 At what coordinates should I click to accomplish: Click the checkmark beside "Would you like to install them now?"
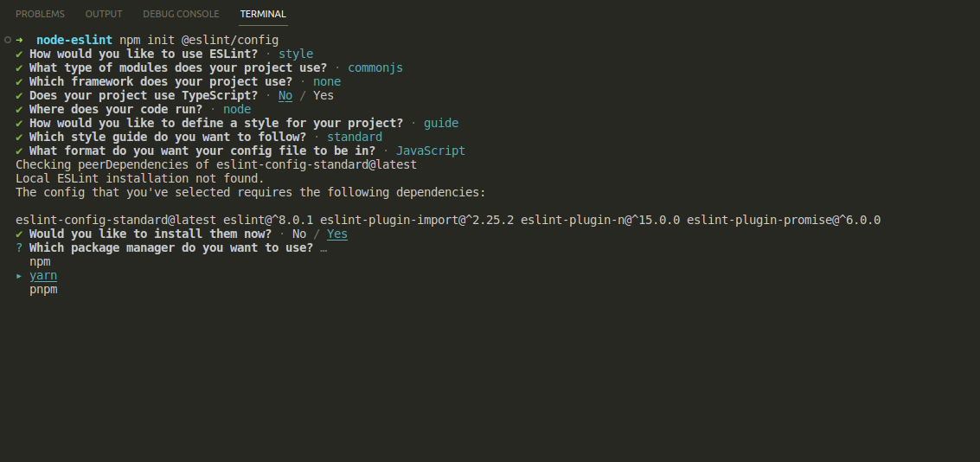[x=19, y=234]
